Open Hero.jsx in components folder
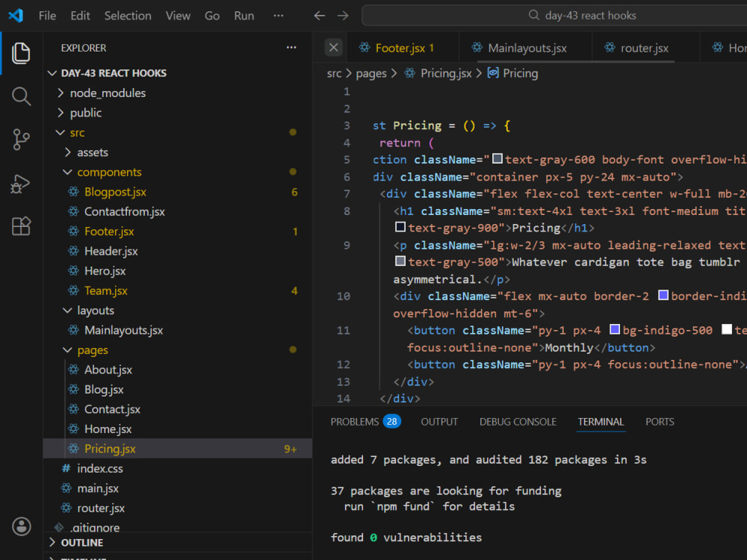 pyautogui.click(x=177, y=271)
